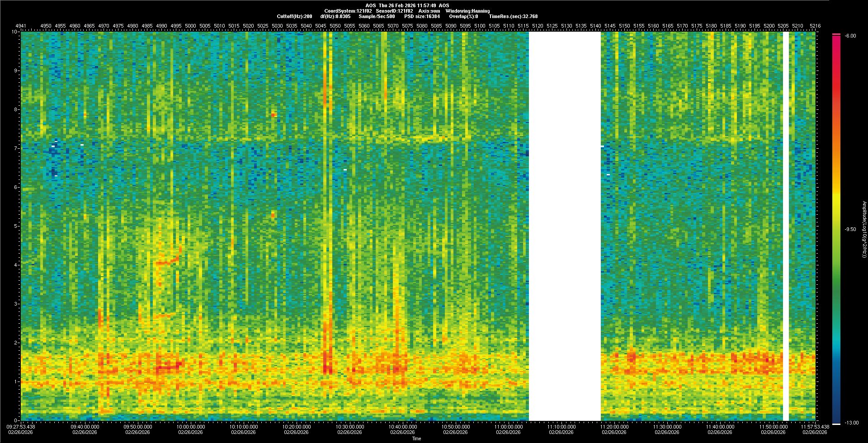Click the large white data gap region

(565, 226)
